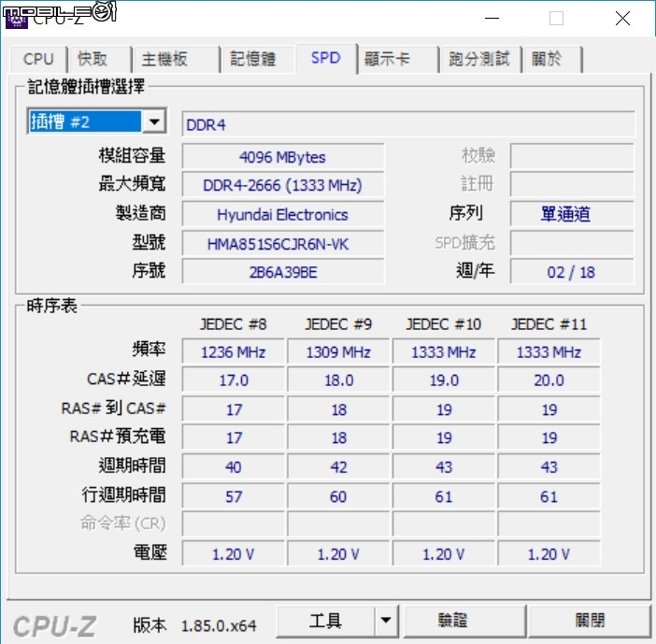Screen dimensions: 656x644
Task: Click the JEDEC #10 column header
Action: [x=444, y=324]
